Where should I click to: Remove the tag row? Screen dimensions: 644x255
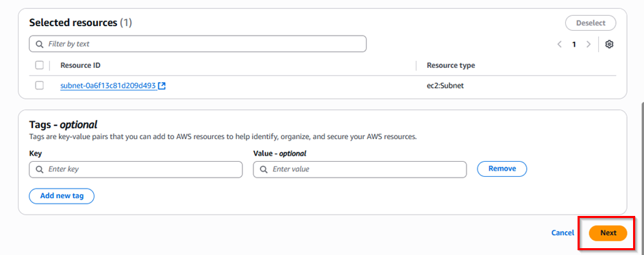tap(502, 169)
